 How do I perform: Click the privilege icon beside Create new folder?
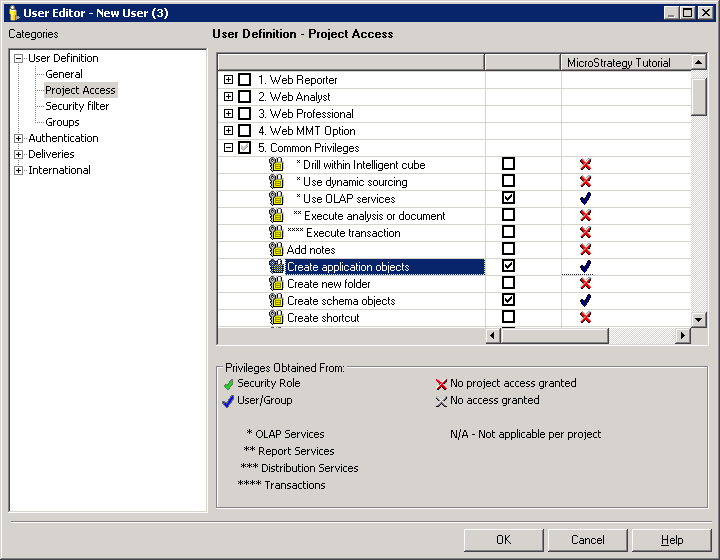[276, 284]
